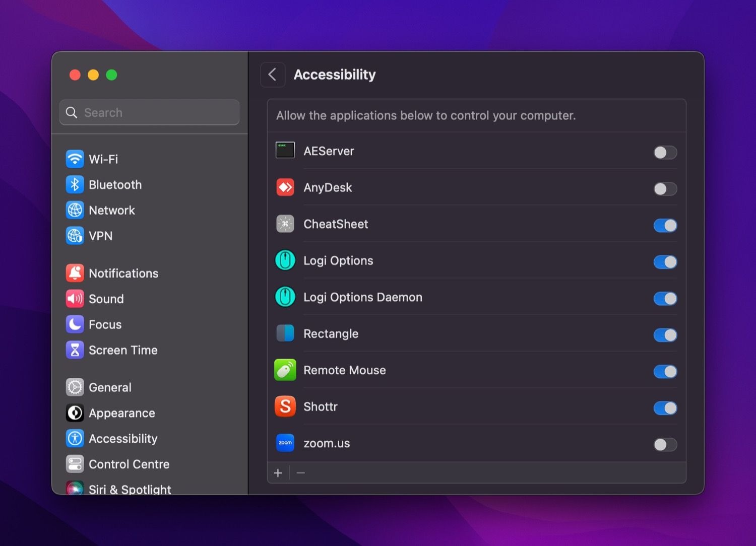The width and height of the screenshot is (756, 546).
Task: Click the Bluetooth sidebar icon
Action: [75, 185]
